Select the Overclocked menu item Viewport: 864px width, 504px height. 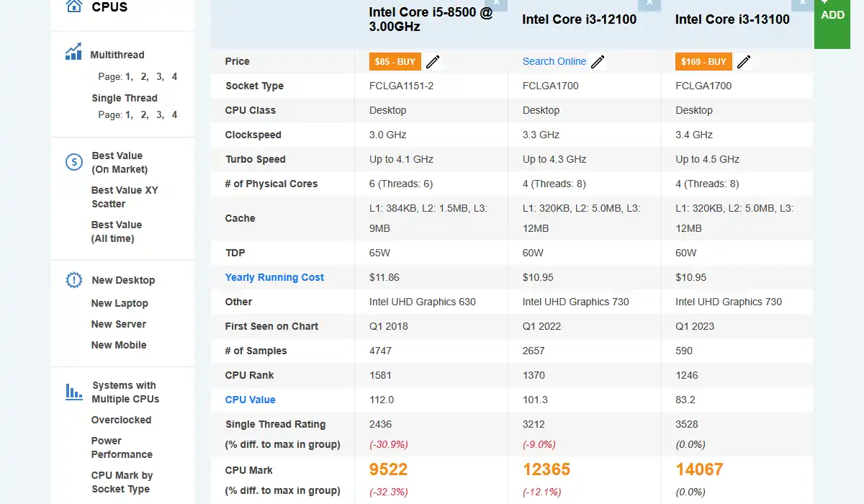point(121,420)
